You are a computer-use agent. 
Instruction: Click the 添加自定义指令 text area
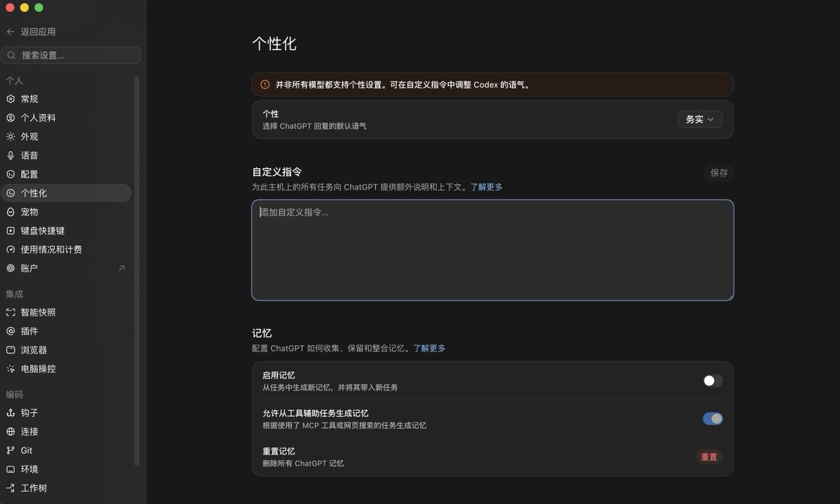(x=493, y=250)
